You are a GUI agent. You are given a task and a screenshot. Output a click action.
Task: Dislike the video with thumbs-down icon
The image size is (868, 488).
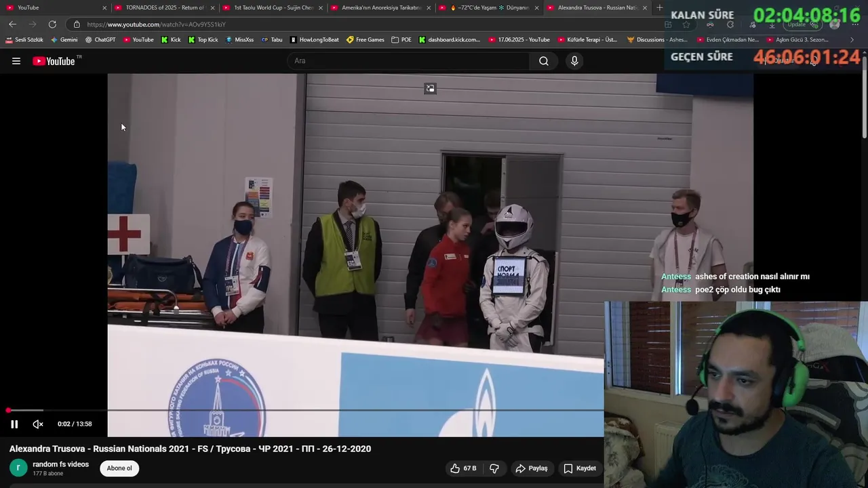click(494, 468)
